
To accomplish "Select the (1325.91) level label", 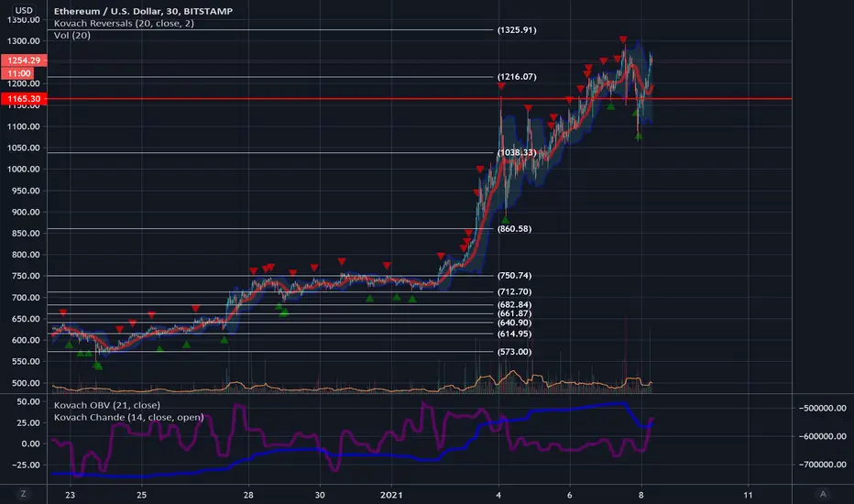I will pyautogui.click(x=516, y=30).
